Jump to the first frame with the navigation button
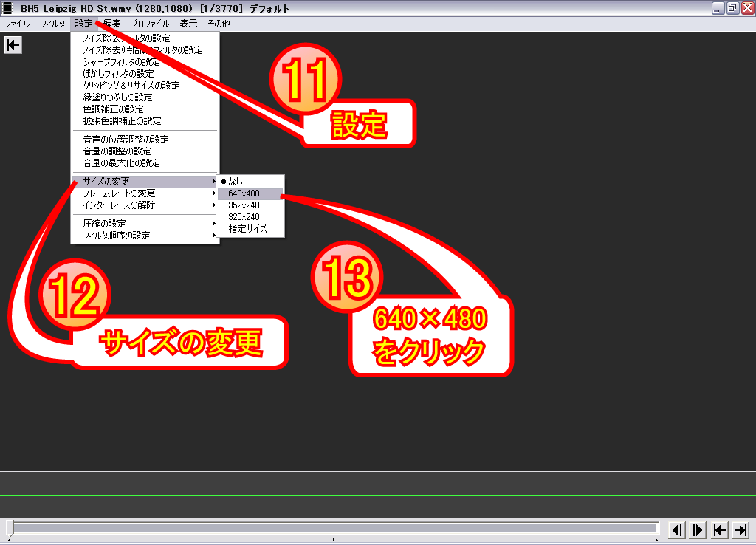The image size is (756, 545). [718, 529]
